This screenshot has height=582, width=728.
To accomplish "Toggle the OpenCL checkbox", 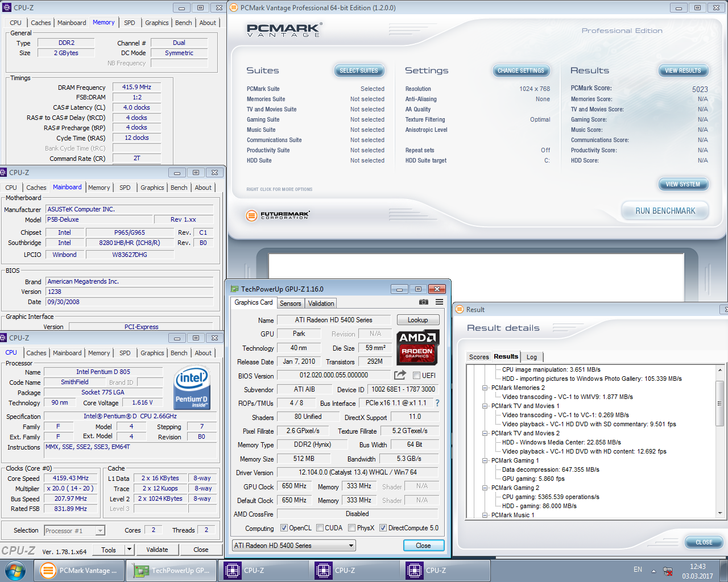I will click(x=284, y=528).
